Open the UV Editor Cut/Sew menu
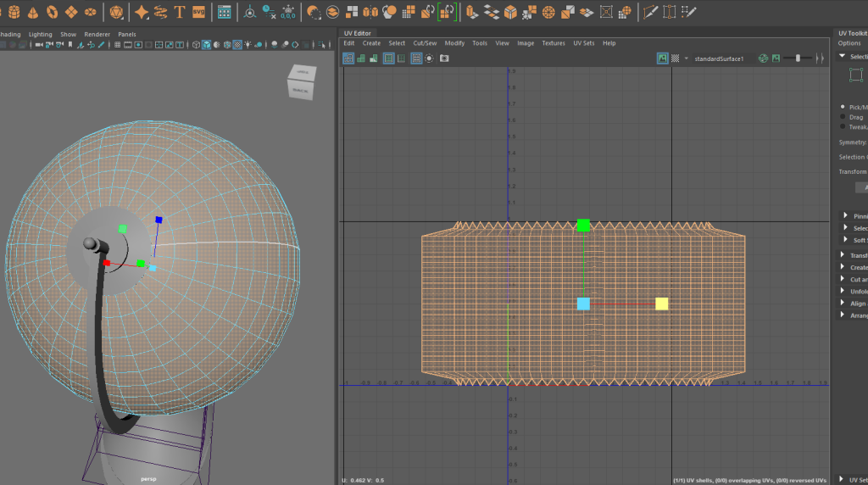The width and height of the screenshot is (868, 485). click(x=425, y=43)
